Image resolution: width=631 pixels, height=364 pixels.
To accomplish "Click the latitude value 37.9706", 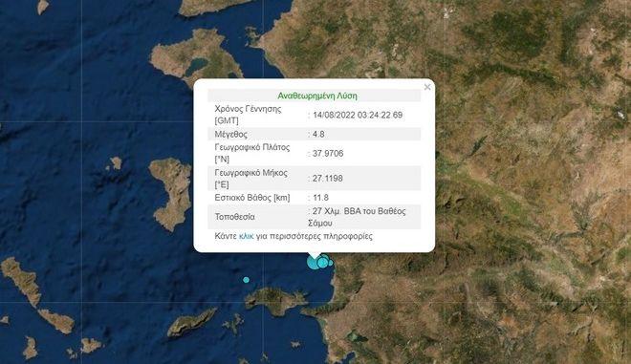I will (328, 153).
